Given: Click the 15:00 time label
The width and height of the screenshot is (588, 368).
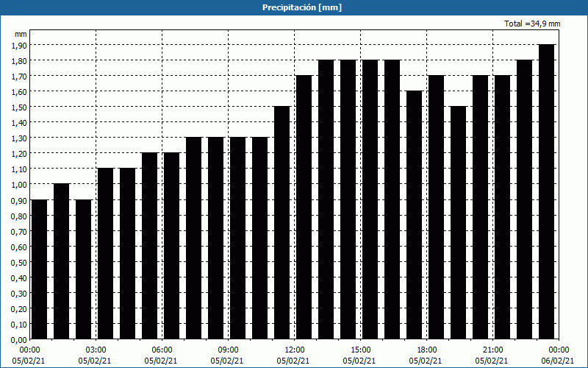Looking at the screenshot, I should (x=361, y=350).
